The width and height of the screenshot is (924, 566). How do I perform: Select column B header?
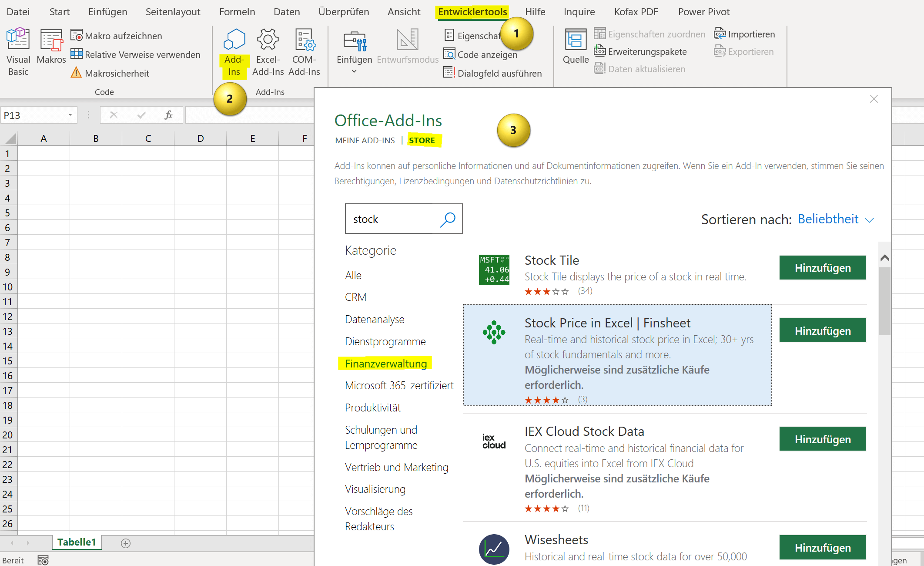(x=96, y=138)
